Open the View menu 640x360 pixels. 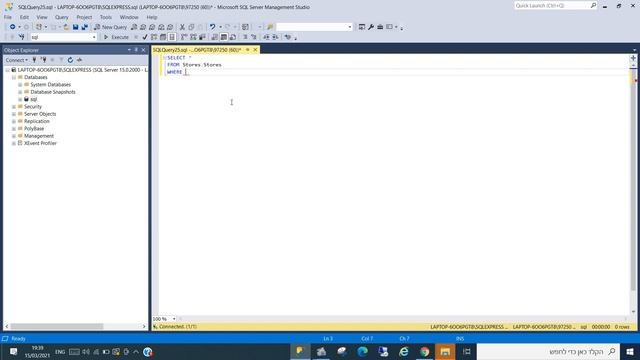click(42, 17)
